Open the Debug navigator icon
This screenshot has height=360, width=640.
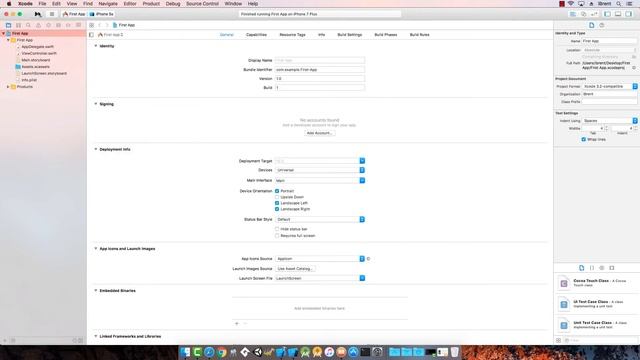click(58, 25)
